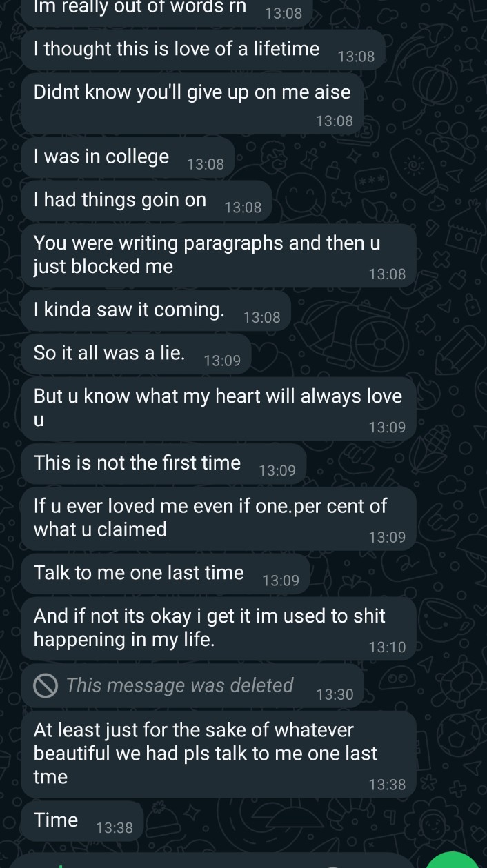Select the message 'I had things goin on'
Image resolution: width=487 pixels, height=868 pixels.
point(119,199)
